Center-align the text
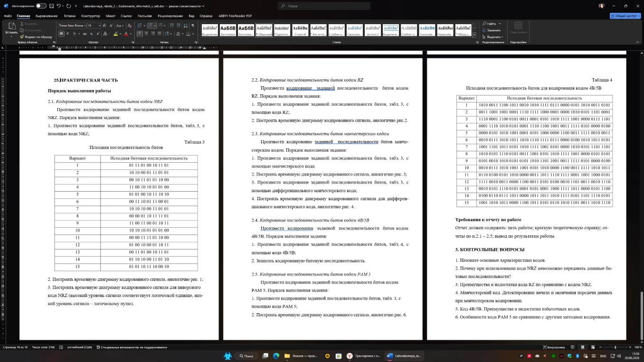644x362 pixels. coord(147,34)
